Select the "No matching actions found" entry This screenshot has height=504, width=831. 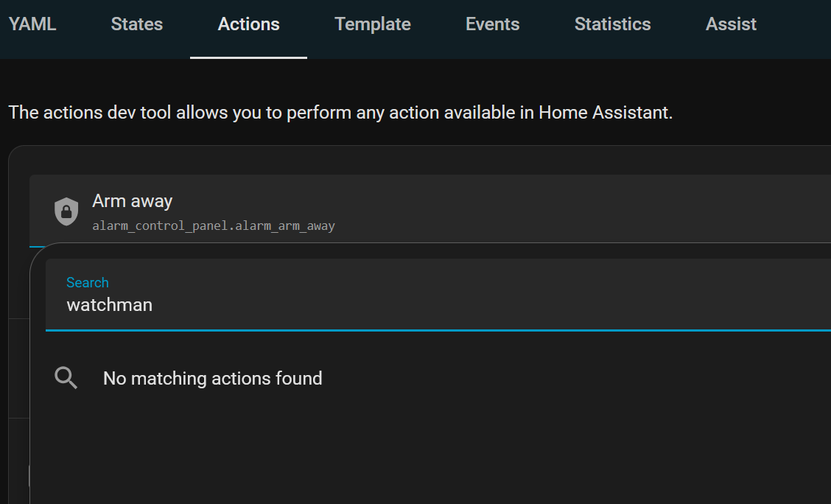pyautogui.click(x=212, y=378)
